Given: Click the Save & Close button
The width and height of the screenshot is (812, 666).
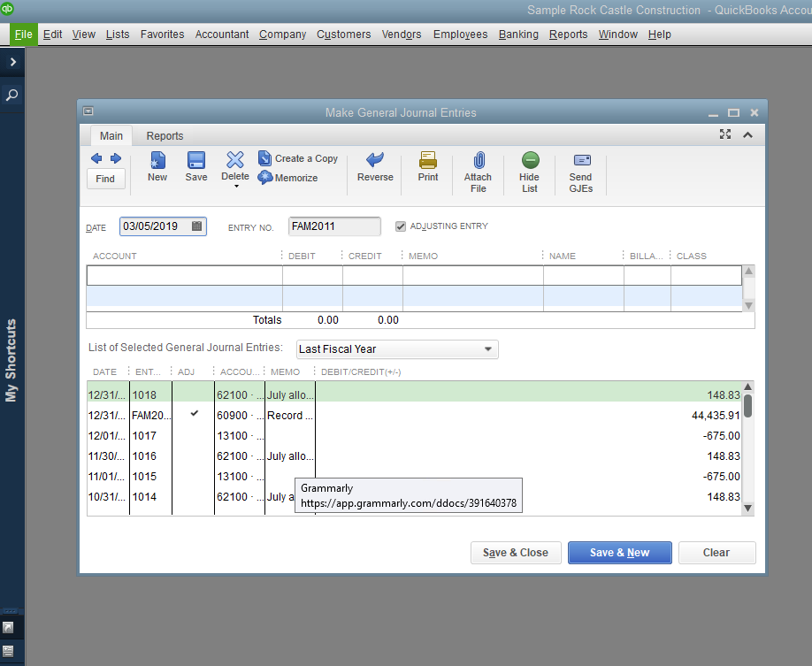Looking at the screenshot, I should point(516,553).
